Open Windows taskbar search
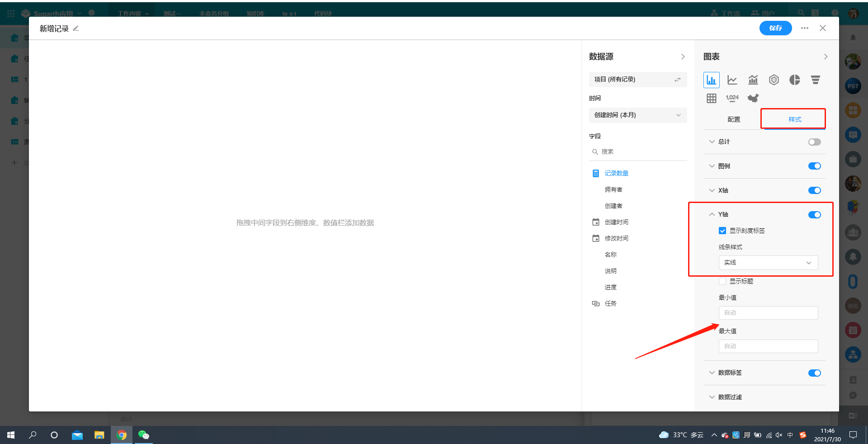This screenshot has height=444, width=868. click(33, 435)
